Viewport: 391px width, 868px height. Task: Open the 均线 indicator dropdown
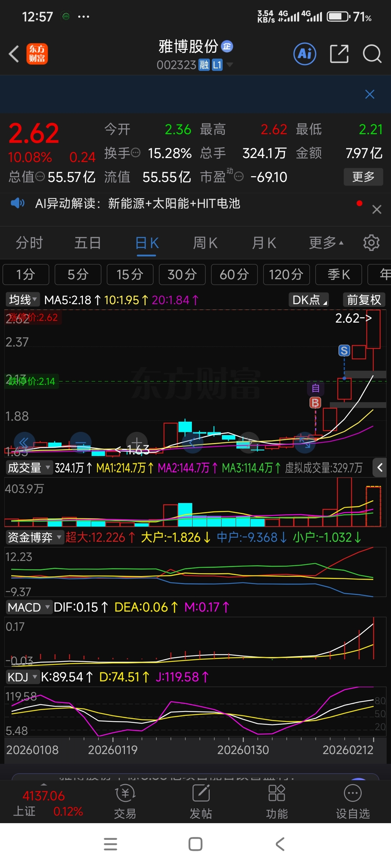pos(22,299)
